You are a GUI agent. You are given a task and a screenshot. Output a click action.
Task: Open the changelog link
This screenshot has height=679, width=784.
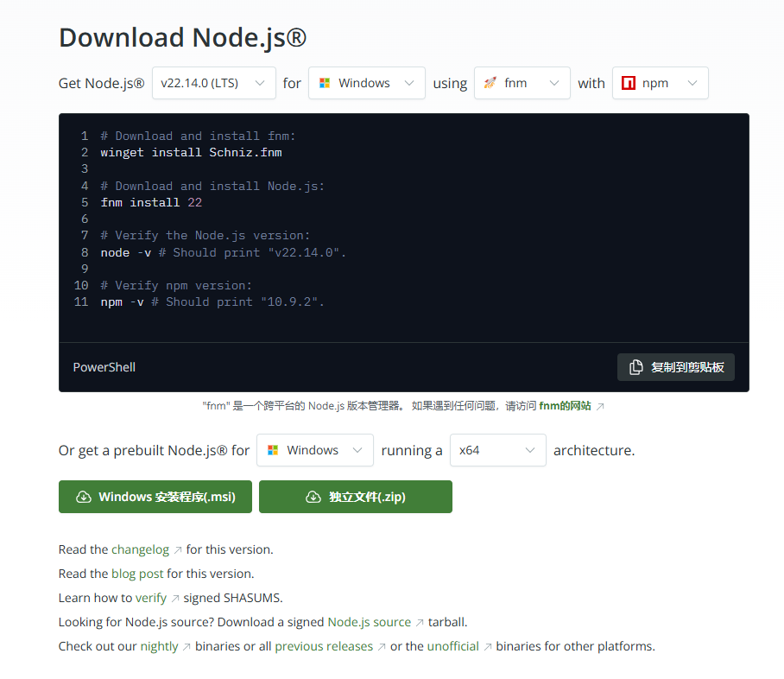(141, 550)
